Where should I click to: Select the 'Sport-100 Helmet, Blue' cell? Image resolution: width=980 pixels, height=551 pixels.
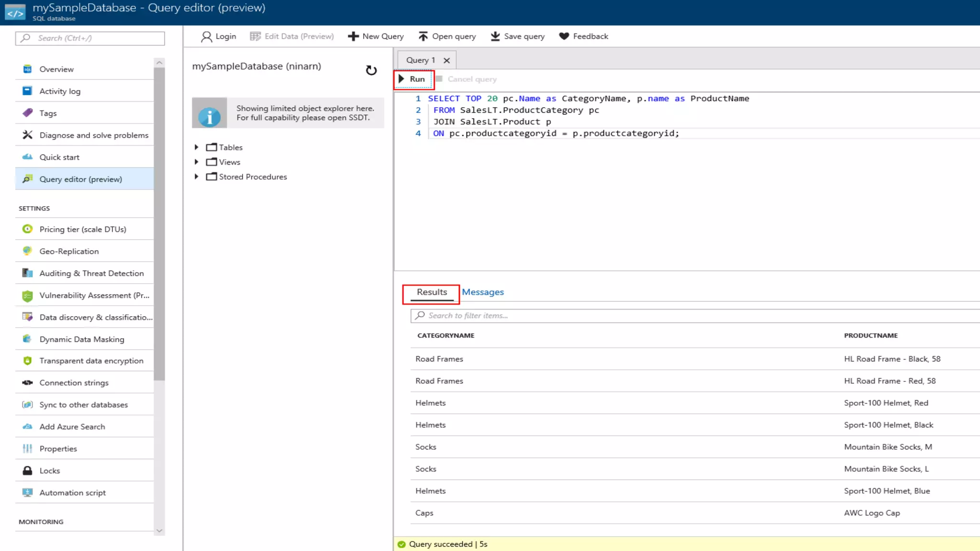(x=887, y=491)
